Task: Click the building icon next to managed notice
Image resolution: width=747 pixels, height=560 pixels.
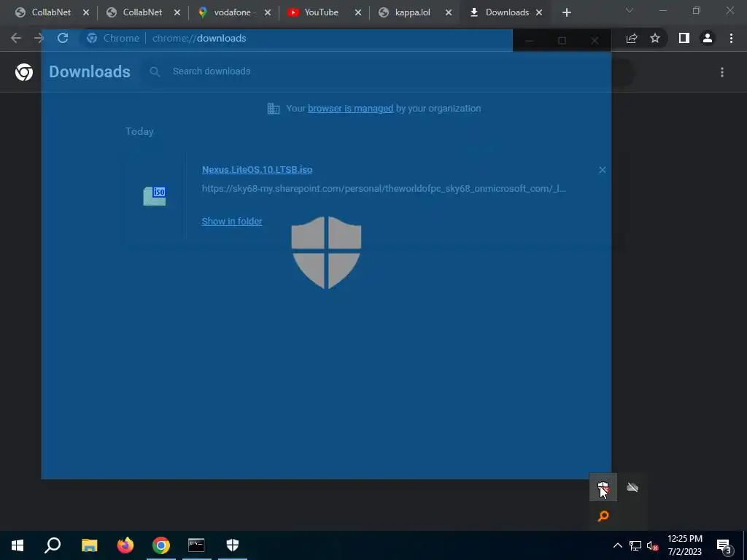Action: click(x=274, y=109)
